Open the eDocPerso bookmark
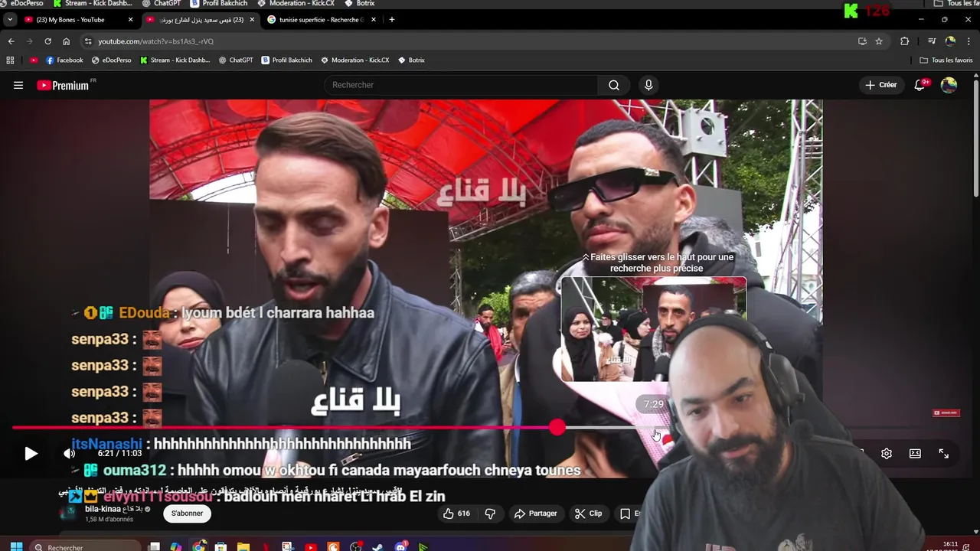Viewport: 980px width, 551px height. tap(112, 60)
